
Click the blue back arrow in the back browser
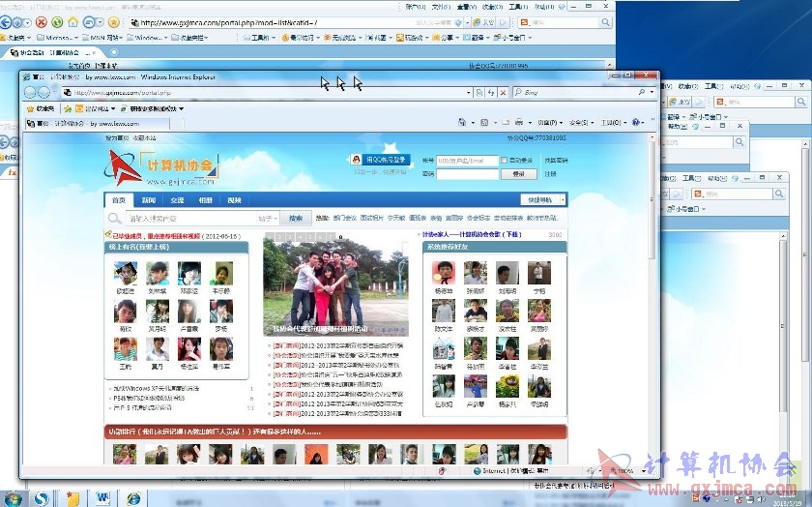(x=6, y=22)
